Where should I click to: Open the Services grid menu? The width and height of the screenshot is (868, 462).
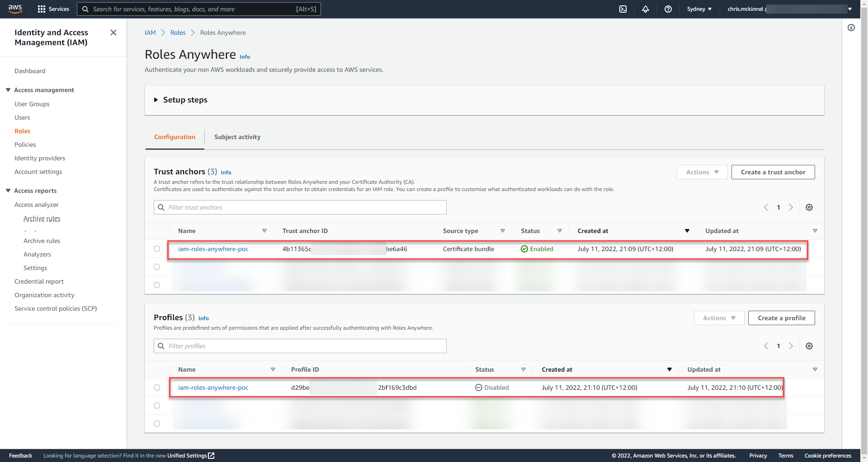[x=53, y=9]
